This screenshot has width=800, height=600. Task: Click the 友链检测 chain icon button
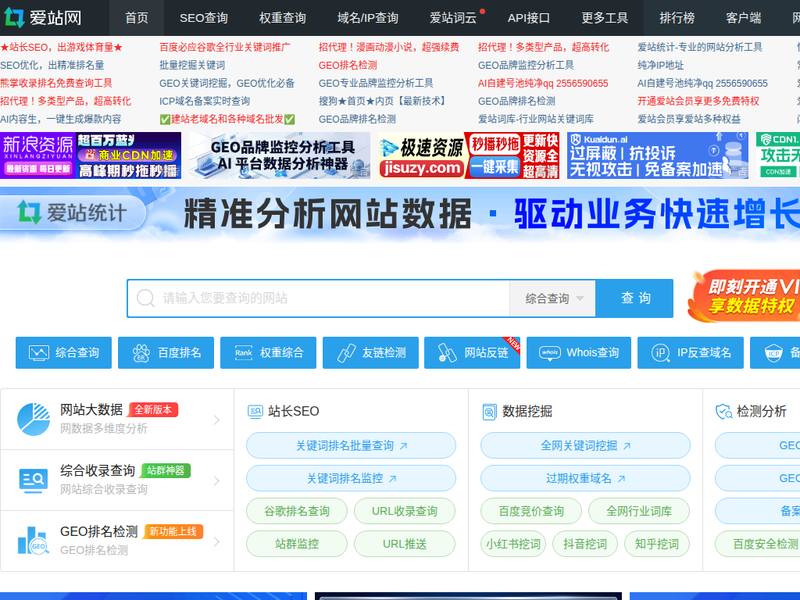point(346,353)
